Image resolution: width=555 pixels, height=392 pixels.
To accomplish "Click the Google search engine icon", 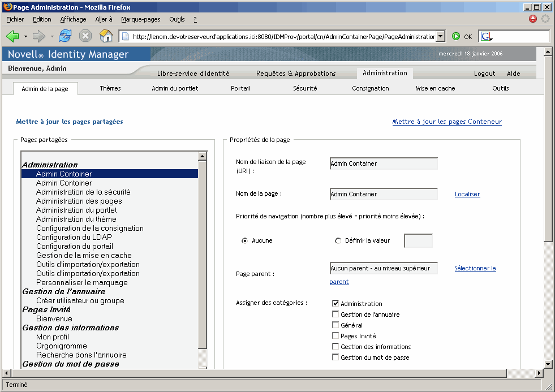I will (x=486, y=36).
